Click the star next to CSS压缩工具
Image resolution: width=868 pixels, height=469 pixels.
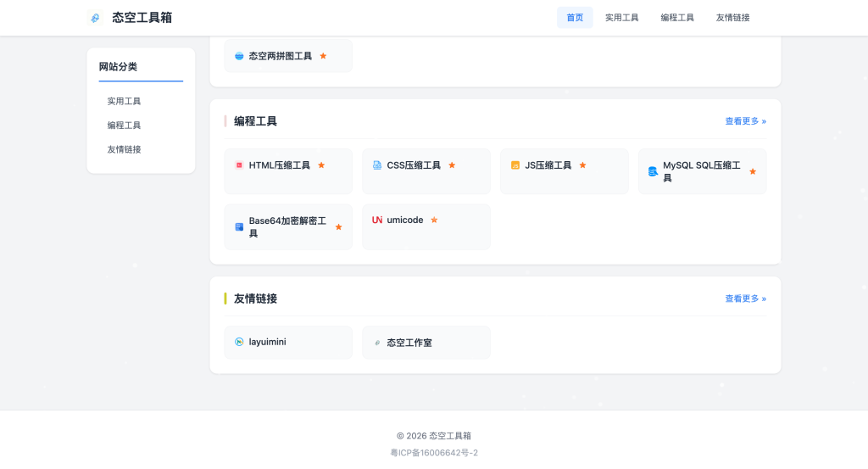(452, 165)
